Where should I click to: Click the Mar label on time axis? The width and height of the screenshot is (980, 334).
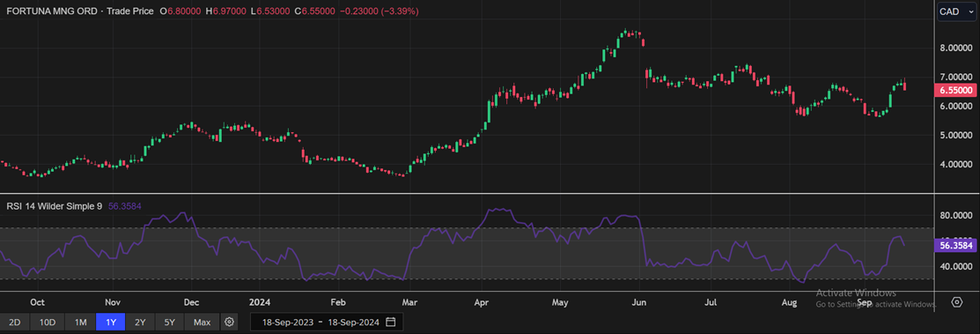pyautogui.click(x=409, y=302)
